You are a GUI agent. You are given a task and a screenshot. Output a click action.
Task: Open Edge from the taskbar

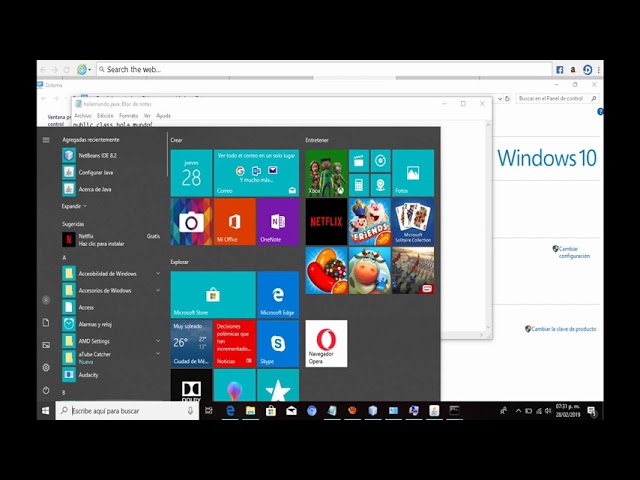point(230,411)
